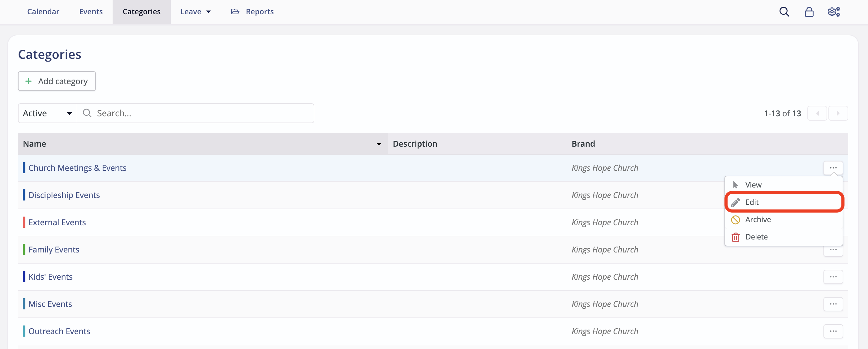Select View from the context menu
868x349 pixels.
pyautogui.click(x=754, y=185)
